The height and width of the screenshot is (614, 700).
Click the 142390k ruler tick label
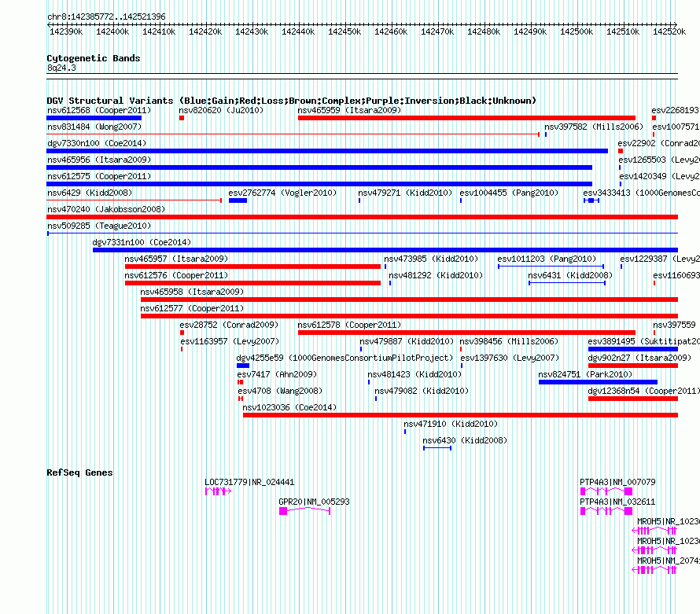click(66, 31)
